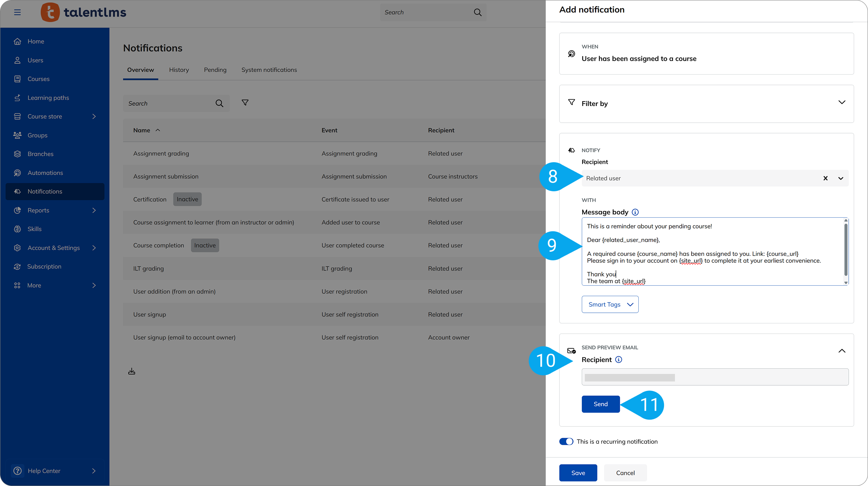Switch to the History tab

[x=179, y=70]
